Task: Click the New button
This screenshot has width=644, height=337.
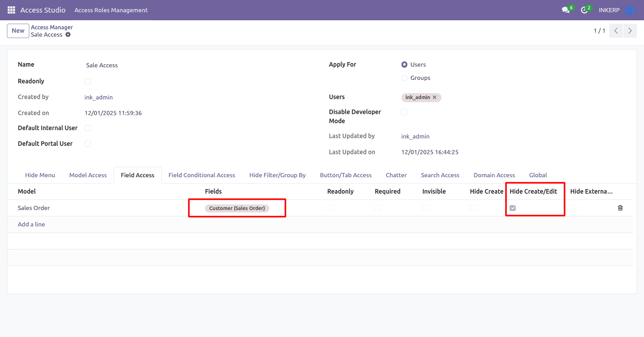Action: point(18,31)
